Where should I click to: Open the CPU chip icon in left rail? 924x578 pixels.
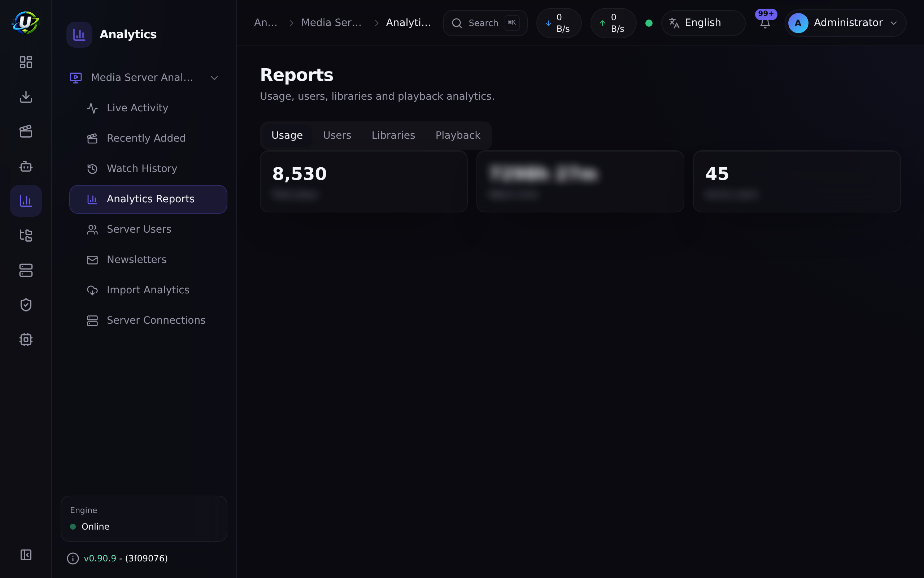tap(26, 340)
